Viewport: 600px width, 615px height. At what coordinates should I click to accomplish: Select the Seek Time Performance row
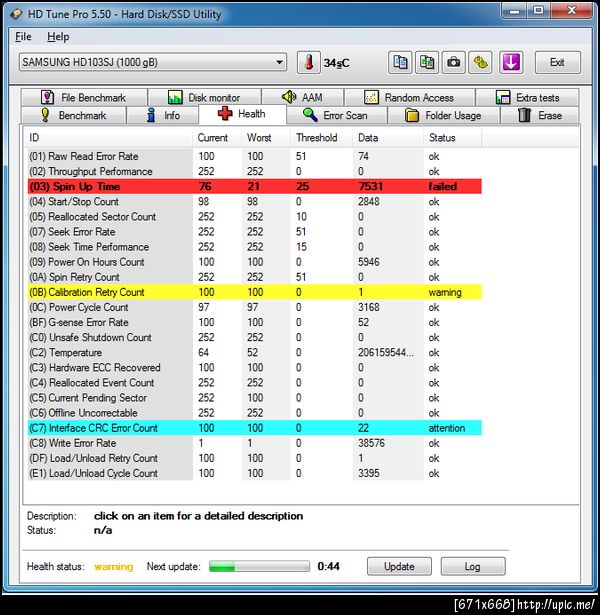[255, 247]
